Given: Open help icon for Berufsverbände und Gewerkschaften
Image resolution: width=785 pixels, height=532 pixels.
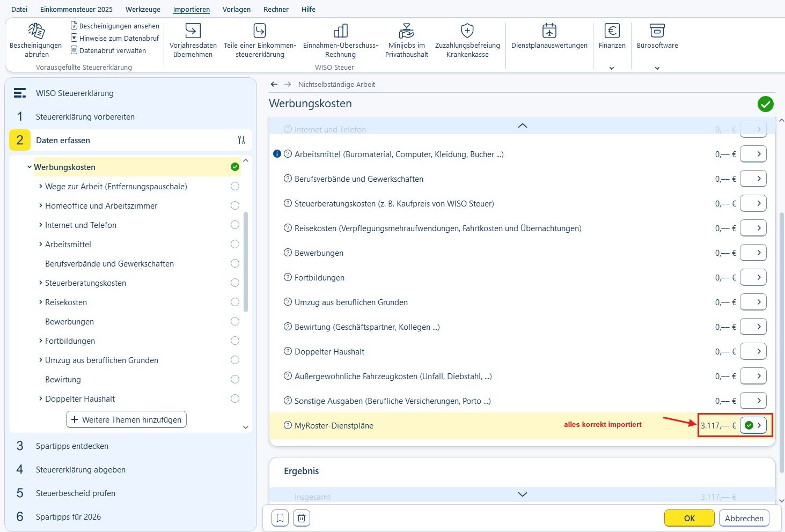Looking at the screenshot, I should pos(288,179).
